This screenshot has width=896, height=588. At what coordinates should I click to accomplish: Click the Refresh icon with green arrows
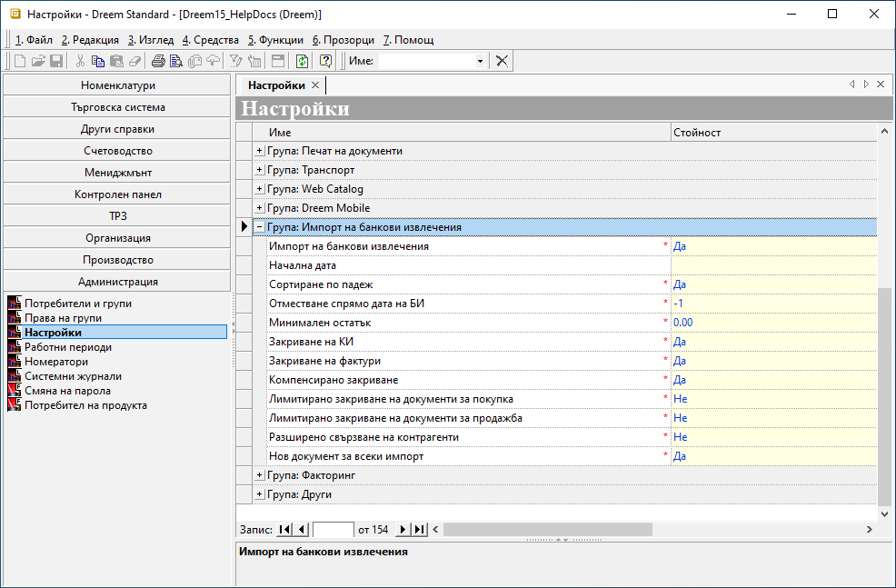(x=302, y=61)
